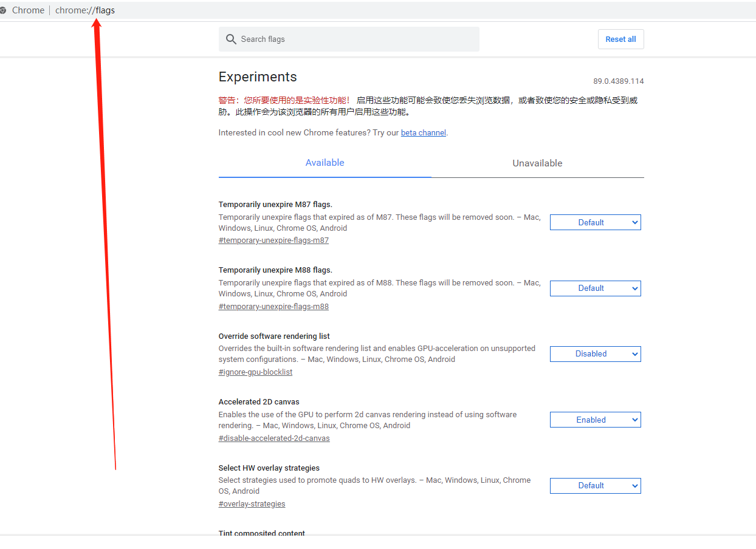Click version number 89.0.4389.114
The width and height of the screenshot is (756, 549).
click(619, 81)
